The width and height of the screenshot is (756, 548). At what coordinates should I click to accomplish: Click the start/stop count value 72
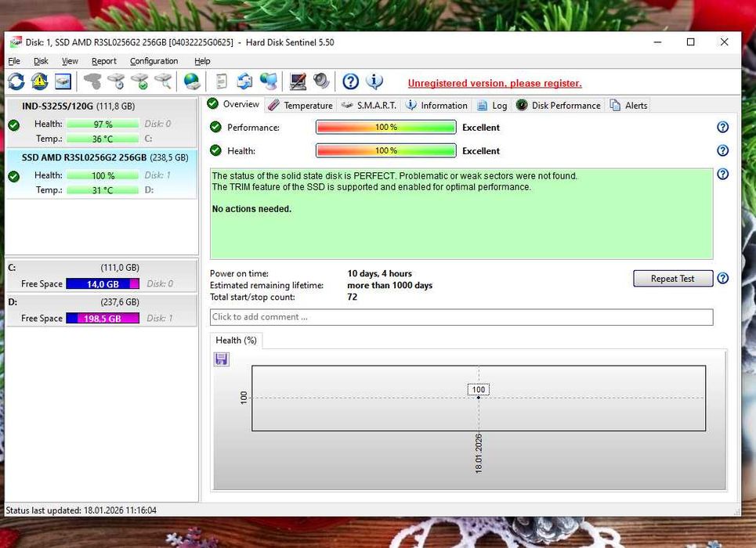point(352,297)
